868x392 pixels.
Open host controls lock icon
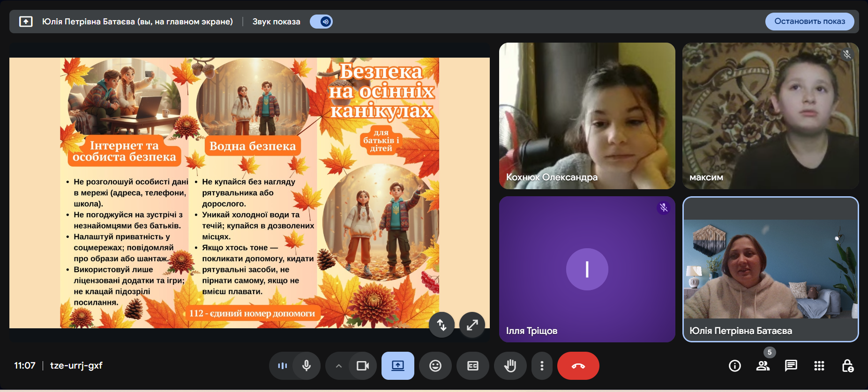click(x=847, y=366)
